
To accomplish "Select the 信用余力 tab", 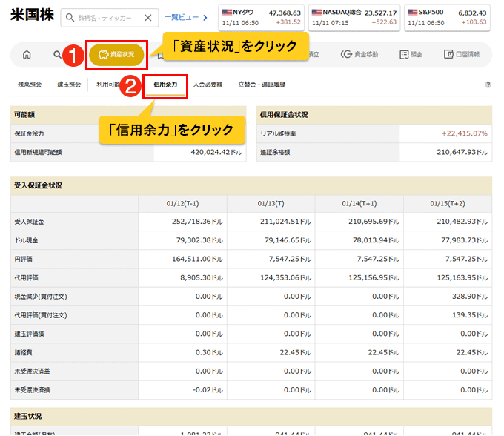I will click(x=165, y=85).
